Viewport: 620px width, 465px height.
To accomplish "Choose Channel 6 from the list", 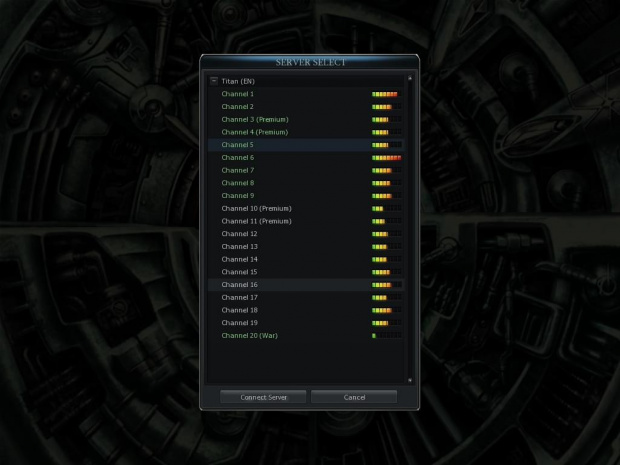I will point(306,157).
